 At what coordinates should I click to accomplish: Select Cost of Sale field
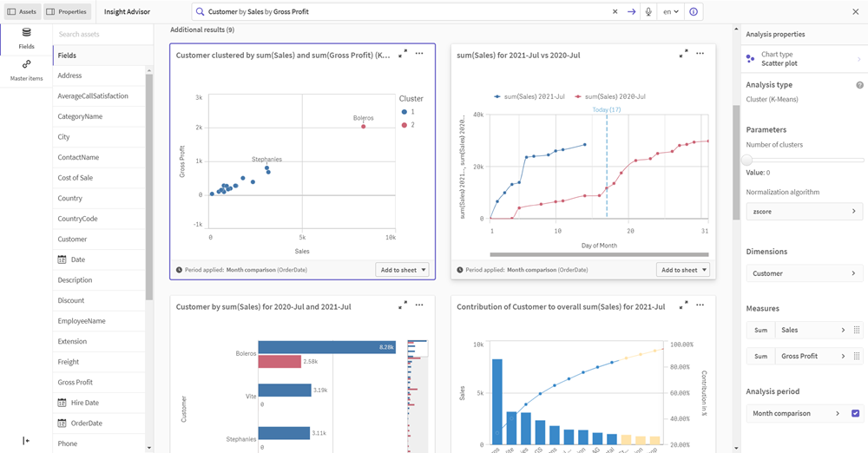click(x=99, y=178)
